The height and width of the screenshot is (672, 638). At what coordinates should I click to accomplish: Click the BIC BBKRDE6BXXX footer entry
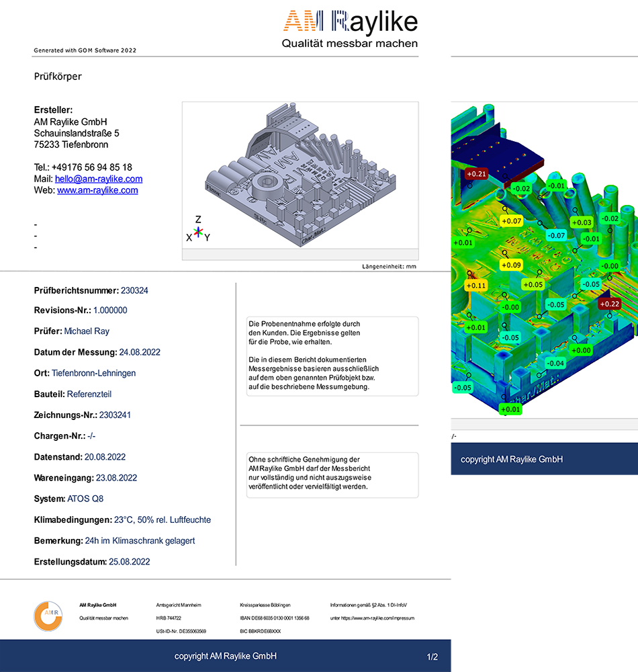261,631
